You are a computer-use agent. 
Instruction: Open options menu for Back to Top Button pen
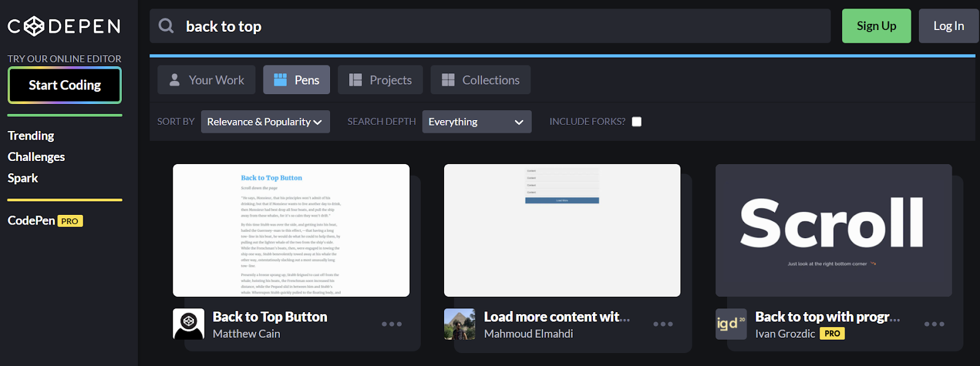(392, 324)
